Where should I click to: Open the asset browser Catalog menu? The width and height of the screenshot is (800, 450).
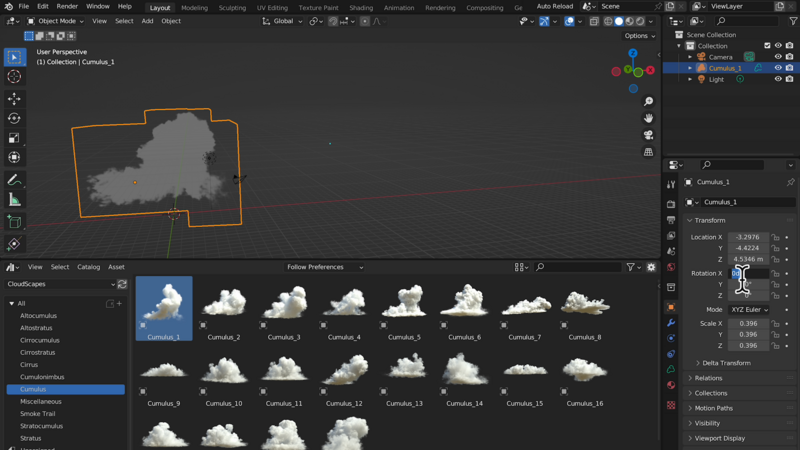pyautogui.click(x=88, y=267)
